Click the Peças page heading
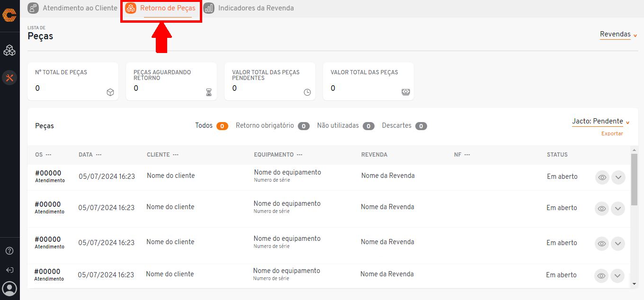Screen dimensions: 644x300 pyautogui.click(x=40, y=36)
